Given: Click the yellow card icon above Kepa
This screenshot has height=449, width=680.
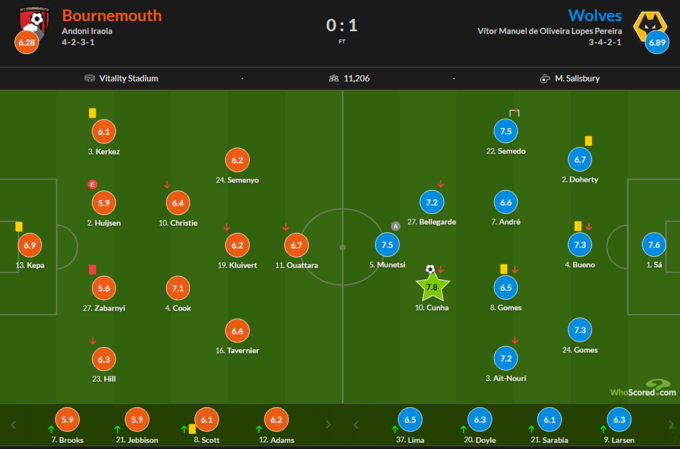Looking at the screenshot, I should (x=19, y=226).
